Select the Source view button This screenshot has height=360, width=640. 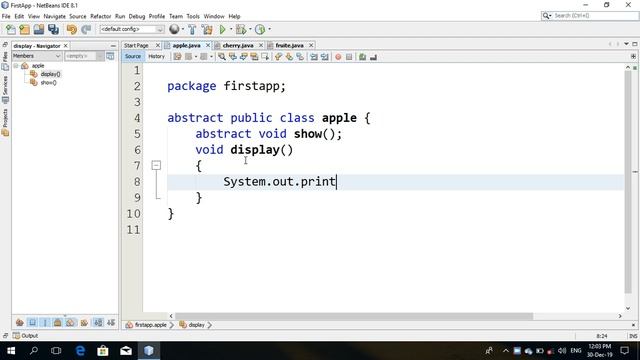tap(133, 57)
